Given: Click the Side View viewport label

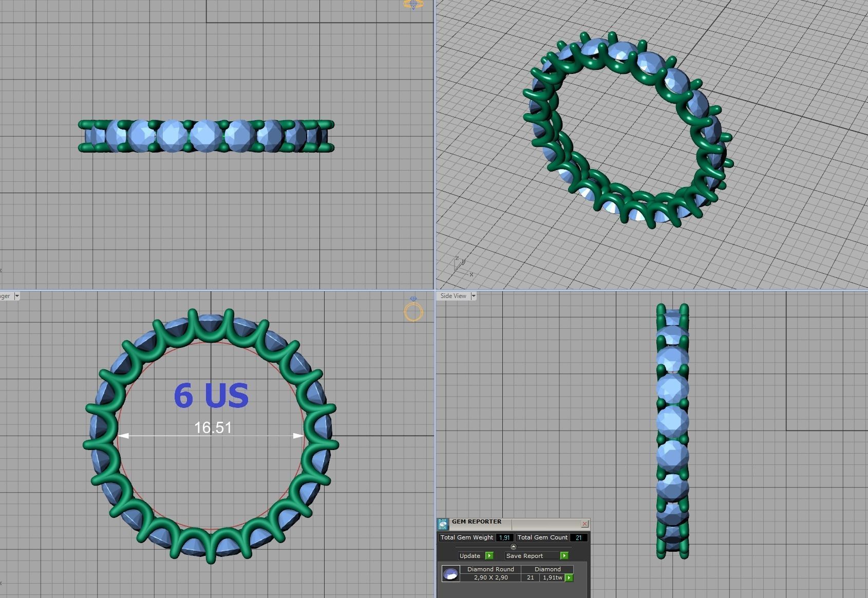Looking at the screenshot, I should pos(454,296).
